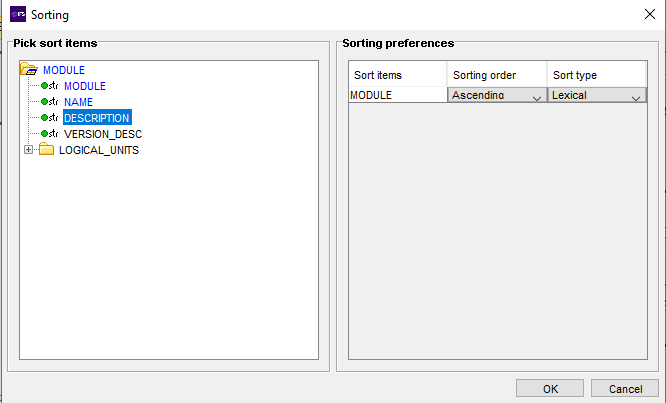Click the green dot icon beside NAME

click(44, 102)
